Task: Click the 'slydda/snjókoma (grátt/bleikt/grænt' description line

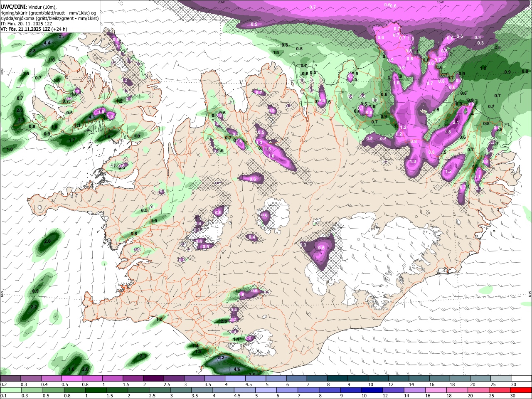Action: (49, 18)
